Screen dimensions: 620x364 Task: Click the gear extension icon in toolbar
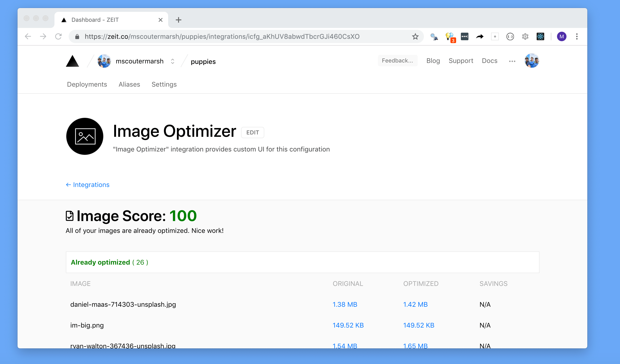525,37
